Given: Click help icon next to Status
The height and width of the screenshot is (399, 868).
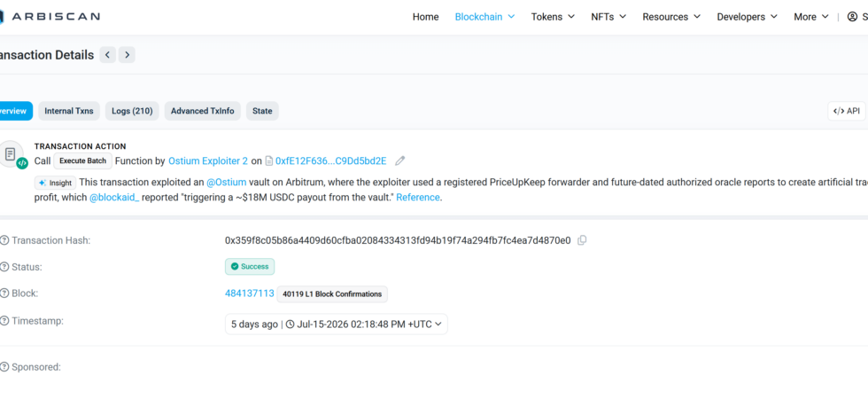Looking at the screenshot, I should (4, 267).
